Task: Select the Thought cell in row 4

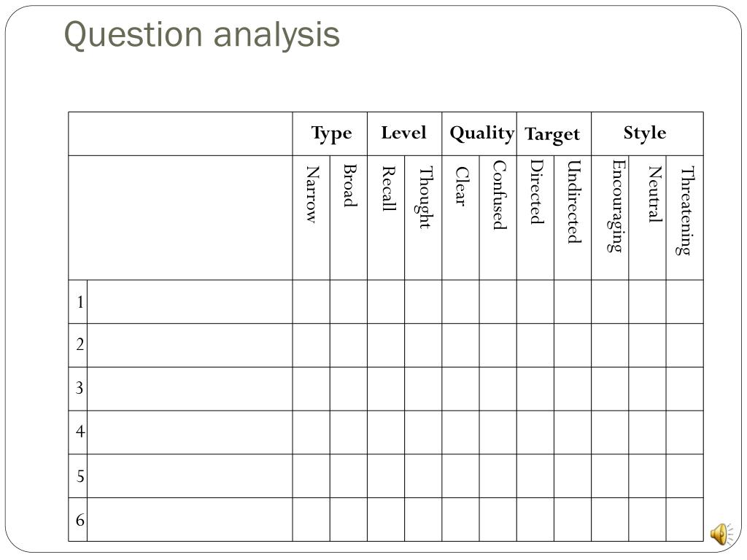Action: [x=424, y=432]
